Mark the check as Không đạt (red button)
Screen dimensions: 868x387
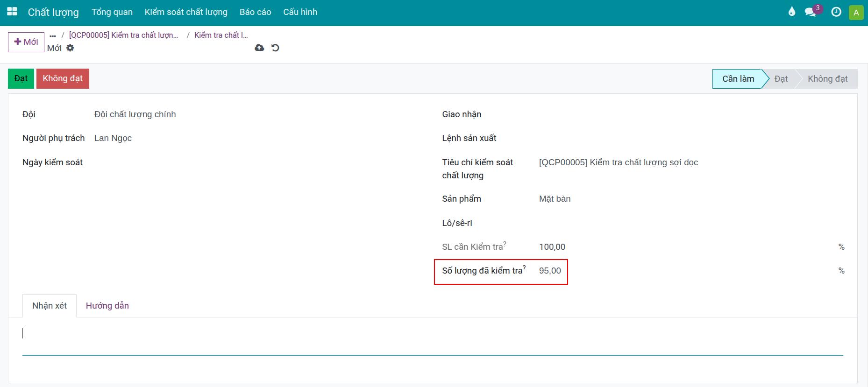63,78
